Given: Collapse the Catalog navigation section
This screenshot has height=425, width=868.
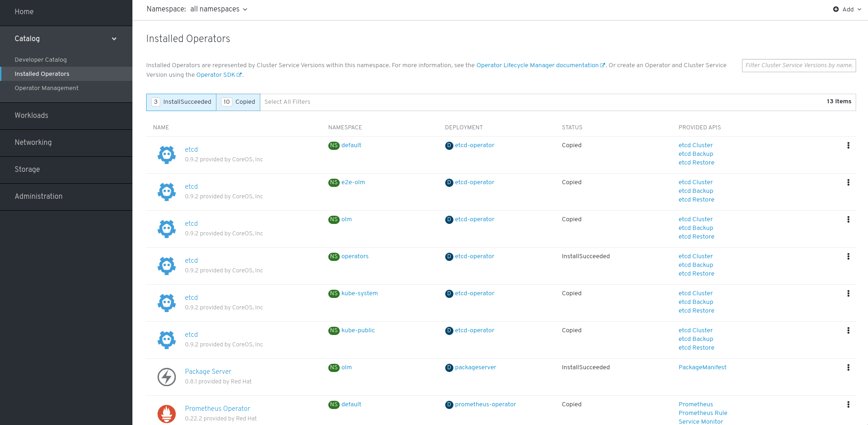Looking at the screenshot, I should (x=66, y=39).
